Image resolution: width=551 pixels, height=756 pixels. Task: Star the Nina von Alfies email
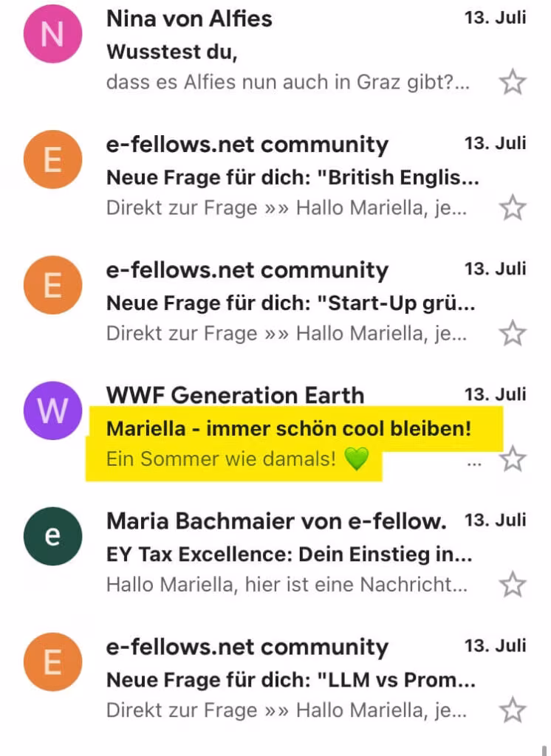512,82
